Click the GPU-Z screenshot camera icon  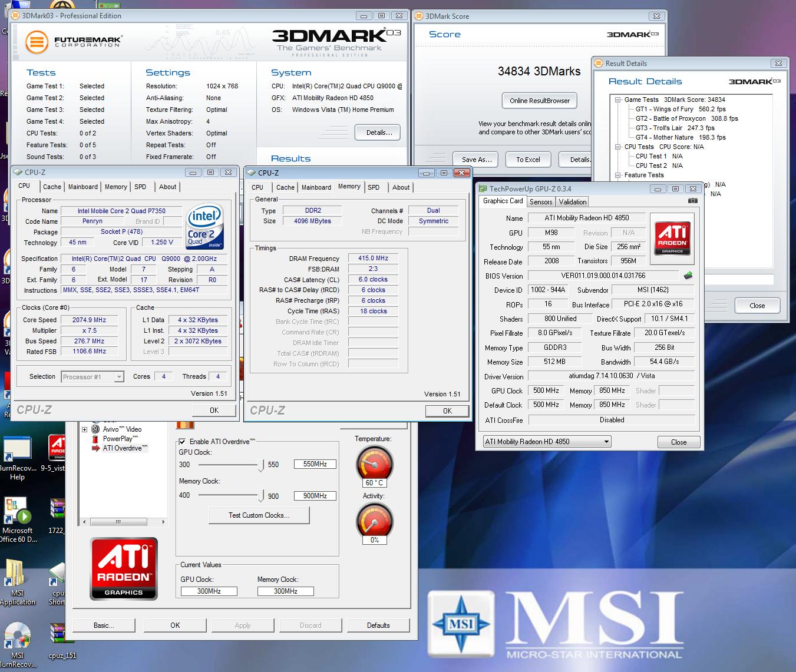click(x=693, y=201)
